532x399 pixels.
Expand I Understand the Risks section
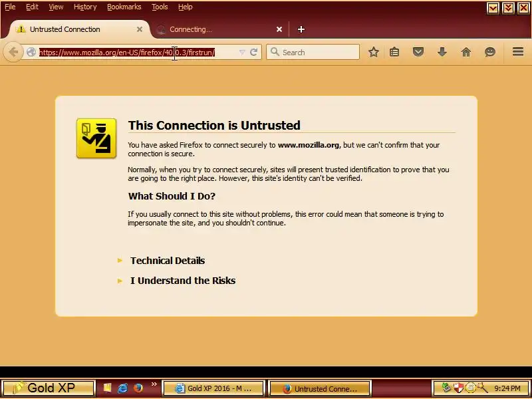[183, 281]
